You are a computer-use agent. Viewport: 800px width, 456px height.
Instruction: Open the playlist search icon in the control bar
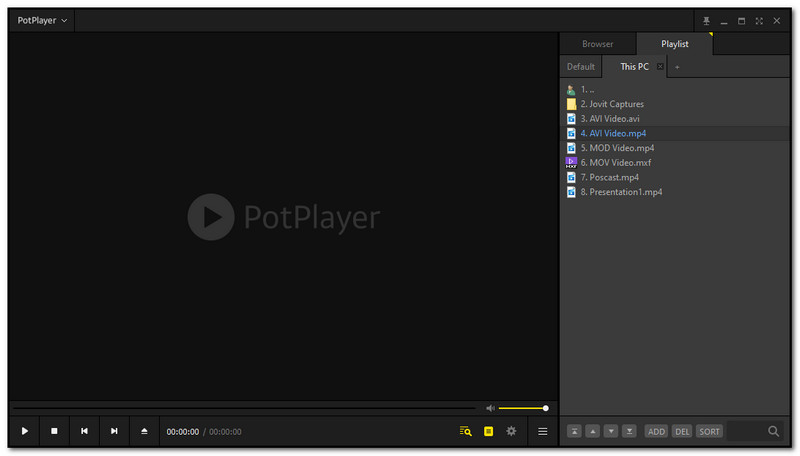coord(465,432)
